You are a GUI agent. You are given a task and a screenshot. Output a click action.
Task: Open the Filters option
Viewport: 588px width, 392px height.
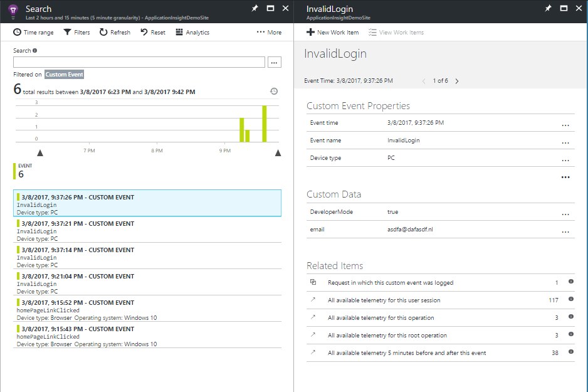coord(77,32)
